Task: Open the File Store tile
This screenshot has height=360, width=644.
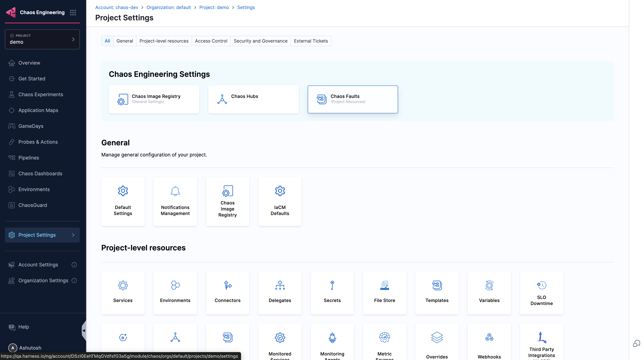Action: pyautogui.click(x=384, y=293)
